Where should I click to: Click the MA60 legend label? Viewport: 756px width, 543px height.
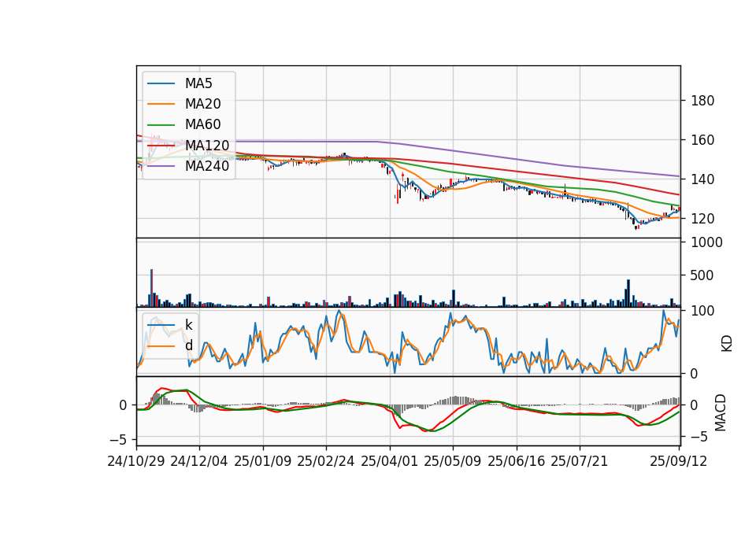click(202, 125)
